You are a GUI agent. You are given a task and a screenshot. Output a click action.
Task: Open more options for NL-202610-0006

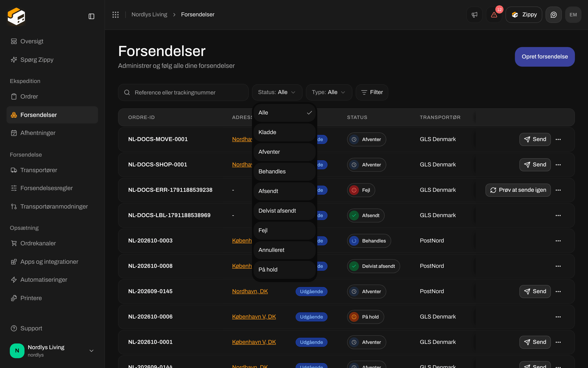pyautogui.click(x=558, y=317)
